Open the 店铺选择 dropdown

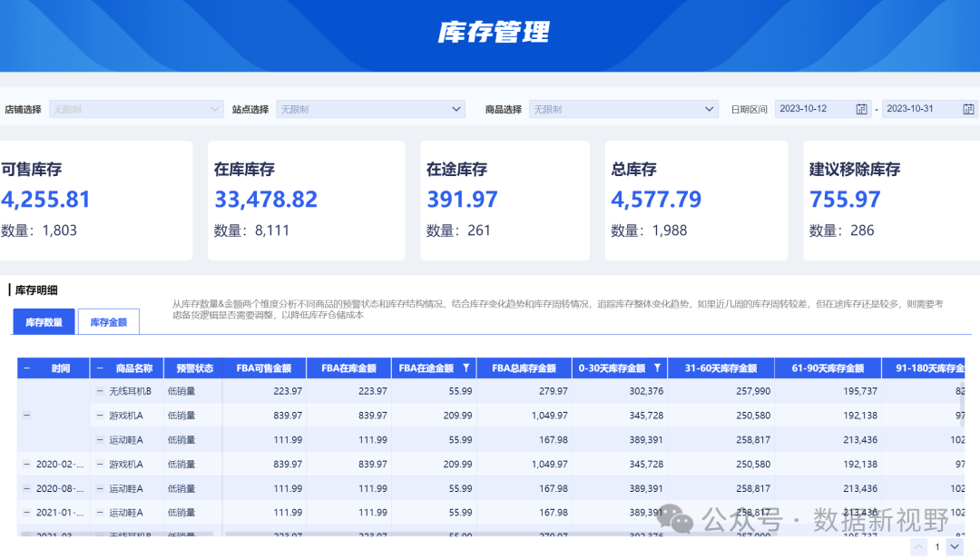136,109
